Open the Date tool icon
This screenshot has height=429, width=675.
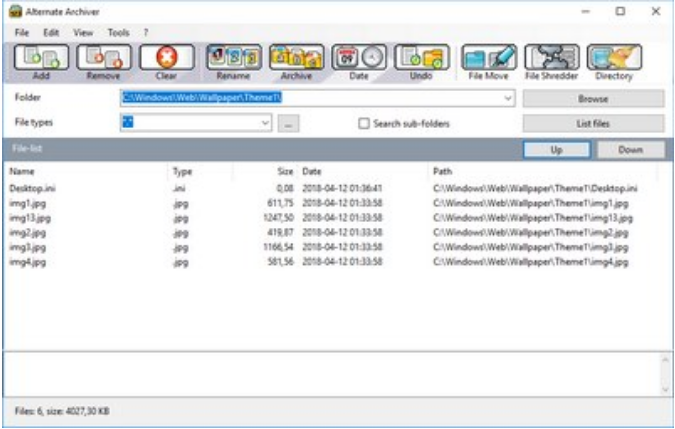357,61
